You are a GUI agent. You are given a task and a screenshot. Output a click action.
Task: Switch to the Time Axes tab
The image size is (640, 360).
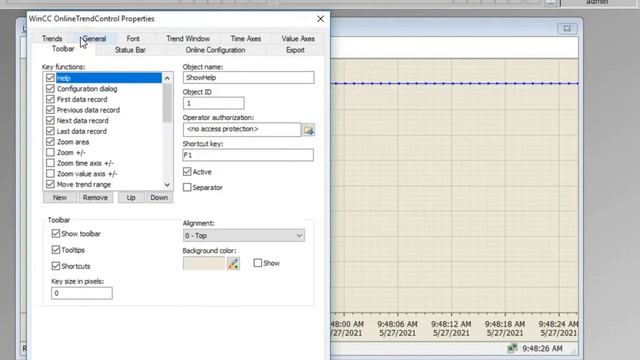(246, 39)
